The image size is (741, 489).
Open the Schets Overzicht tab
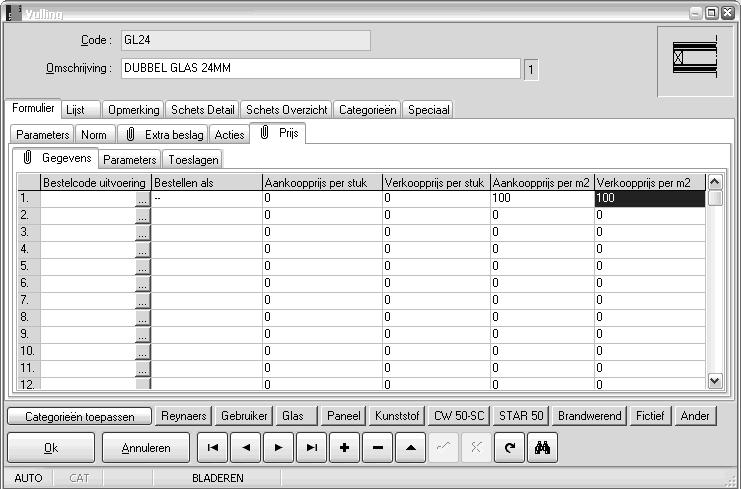click(286, 110)
